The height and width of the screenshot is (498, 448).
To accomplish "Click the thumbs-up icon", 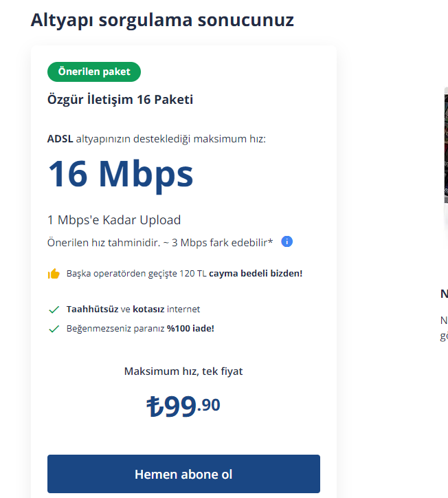I will pos(54,274).
